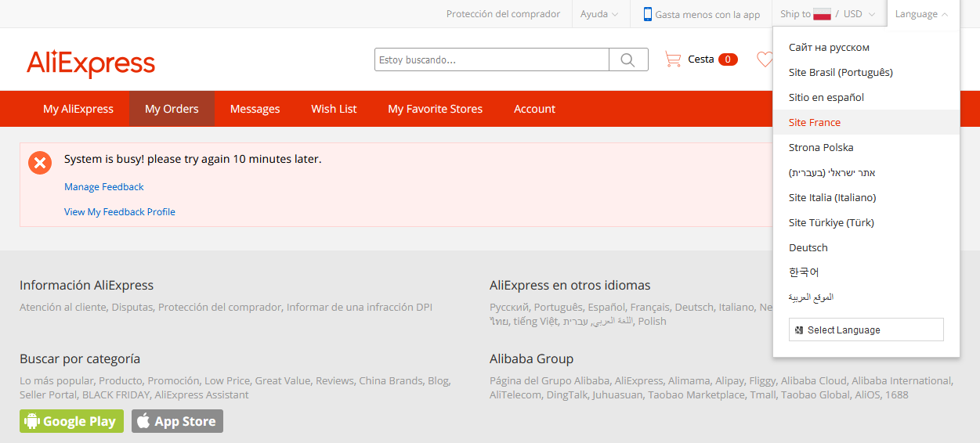The width and height of the screenshot is (980, 443).
Task: Click the magnifier search button
Action: 628,59
